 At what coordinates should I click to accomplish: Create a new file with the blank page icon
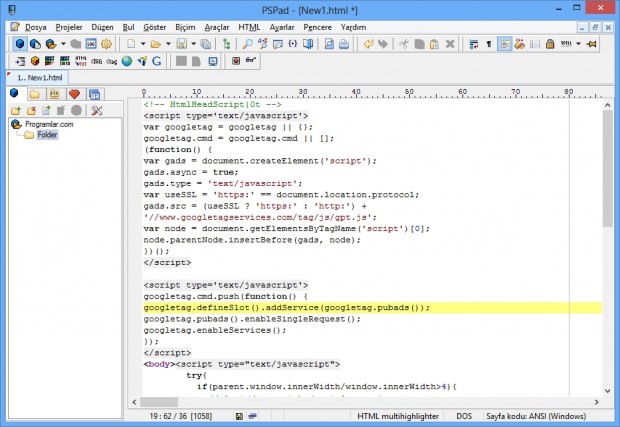pyautogui.click(x=131, y=44)
